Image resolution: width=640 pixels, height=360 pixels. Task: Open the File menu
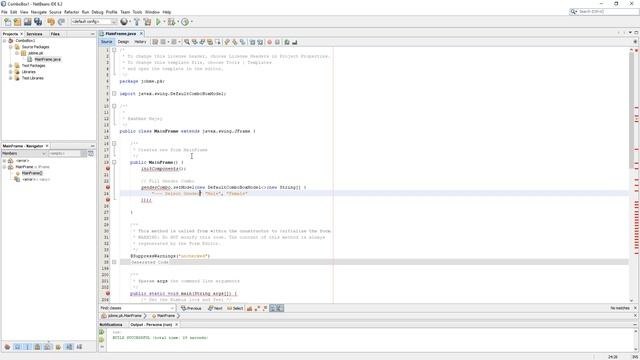pos(4,12)
